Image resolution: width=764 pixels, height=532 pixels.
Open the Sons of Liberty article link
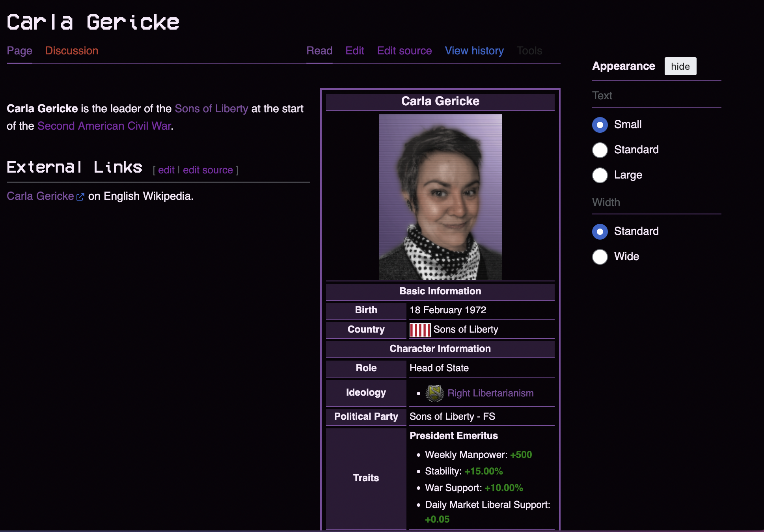pos(211,109)
